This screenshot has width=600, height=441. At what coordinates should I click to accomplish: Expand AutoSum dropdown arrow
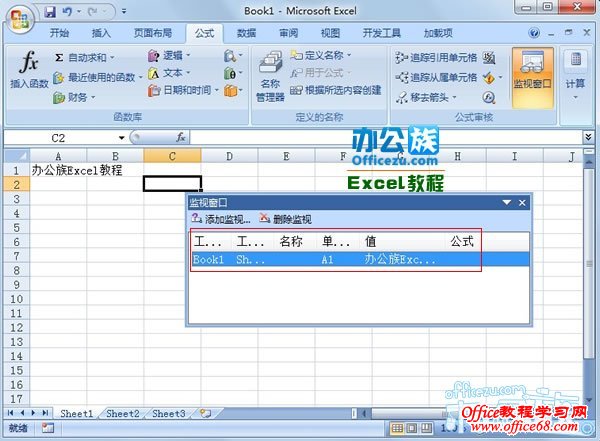(112, 58)
